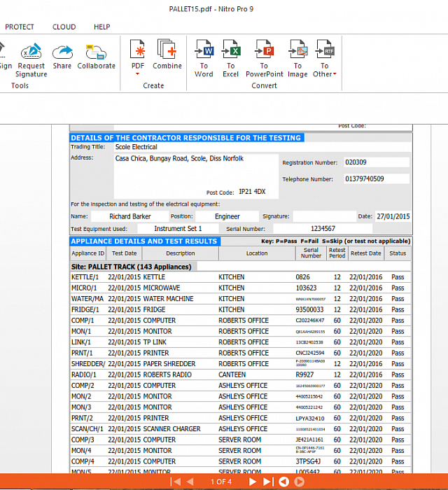
Task: Go to first page button
Action: pyautogui.click(x=175, y=482)
